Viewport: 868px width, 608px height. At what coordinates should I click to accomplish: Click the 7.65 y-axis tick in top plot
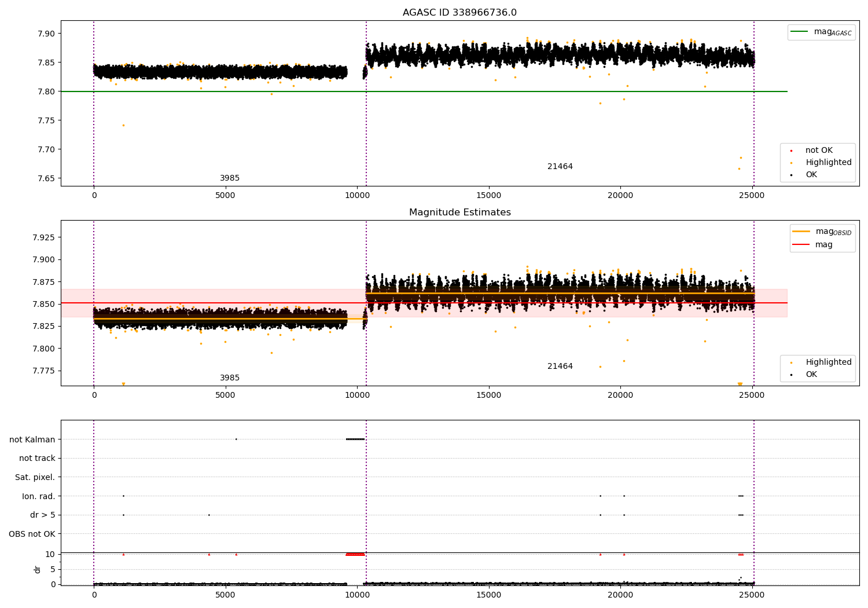click(46, 178)
